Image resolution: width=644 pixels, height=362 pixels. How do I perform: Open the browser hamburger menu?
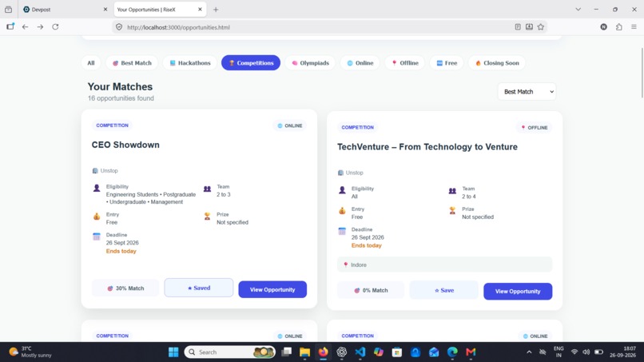[x=634, y=26]
